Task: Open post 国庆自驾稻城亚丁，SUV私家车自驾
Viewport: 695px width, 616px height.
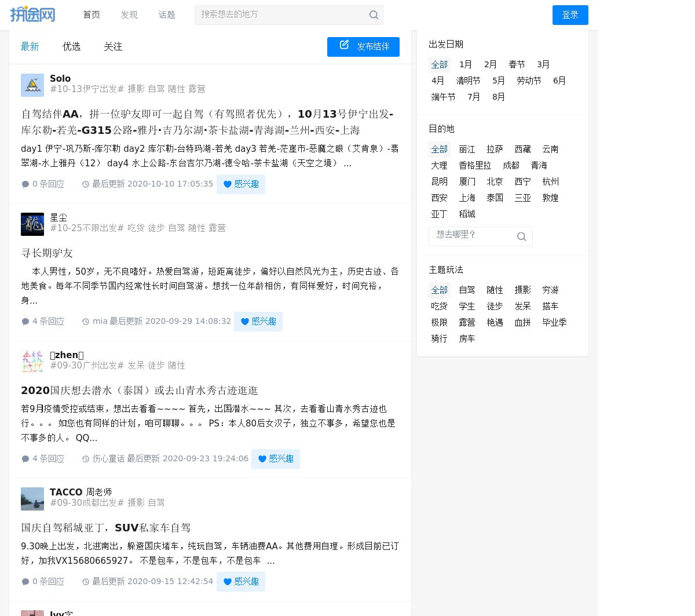Action: pyautogui.click(x=106, y=528)
